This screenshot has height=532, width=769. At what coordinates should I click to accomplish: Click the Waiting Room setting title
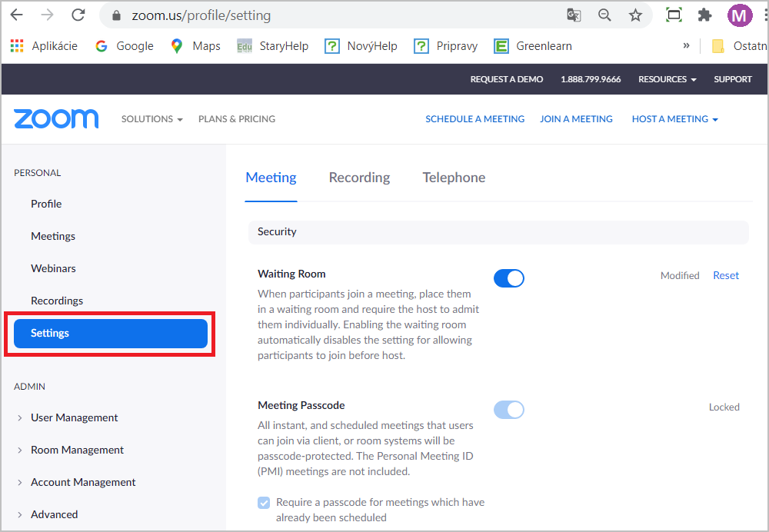(x=291, y=274)
